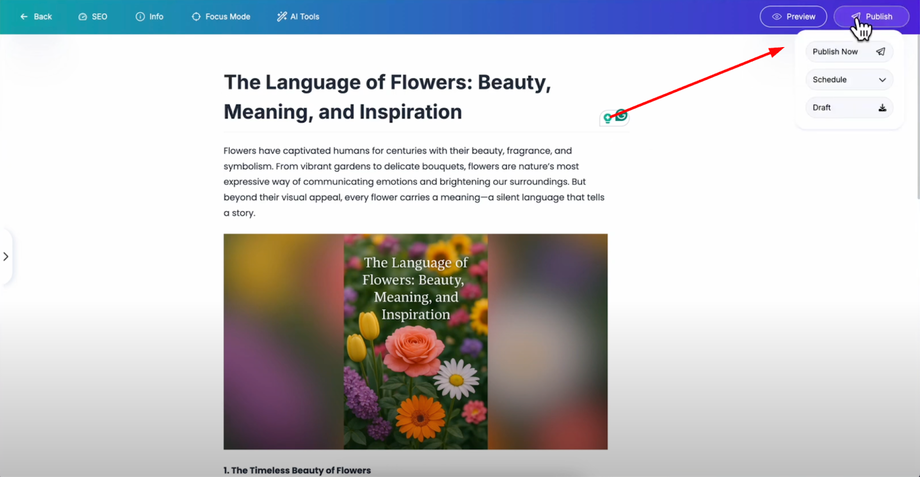
Task: Expand the Schedule dropdown chevron
Action: pyautogui.click(x=882, y=80)
